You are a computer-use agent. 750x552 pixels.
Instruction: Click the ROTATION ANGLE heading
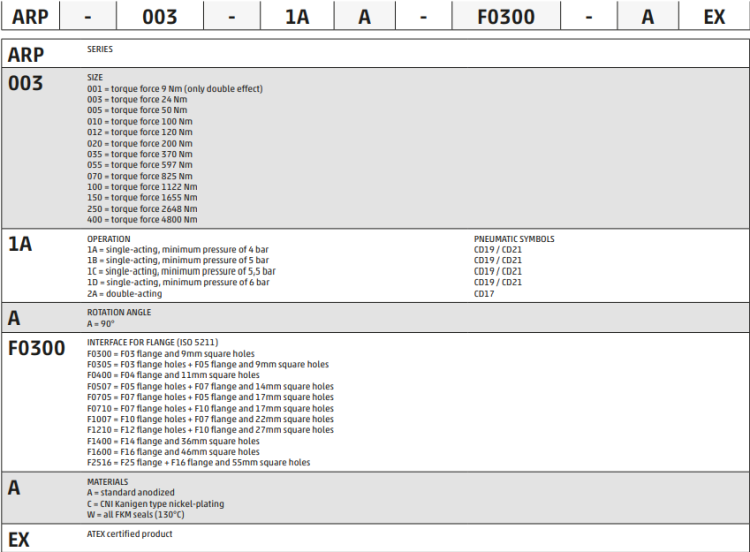point(119,312)
